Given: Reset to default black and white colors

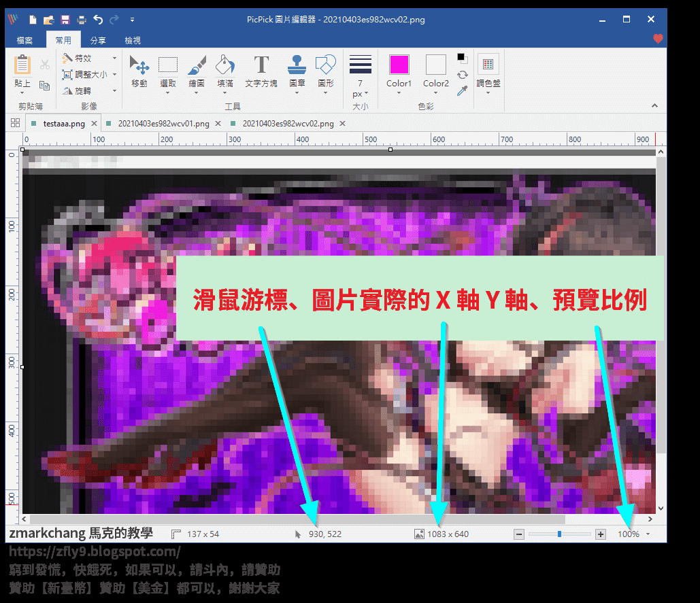Looking at the screenshot, I should (x=462, y=58).
